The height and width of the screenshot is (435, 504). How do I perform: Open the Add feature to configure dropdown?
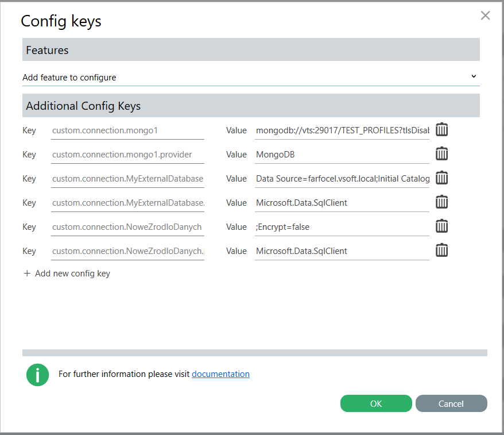[x=251, y=77]
